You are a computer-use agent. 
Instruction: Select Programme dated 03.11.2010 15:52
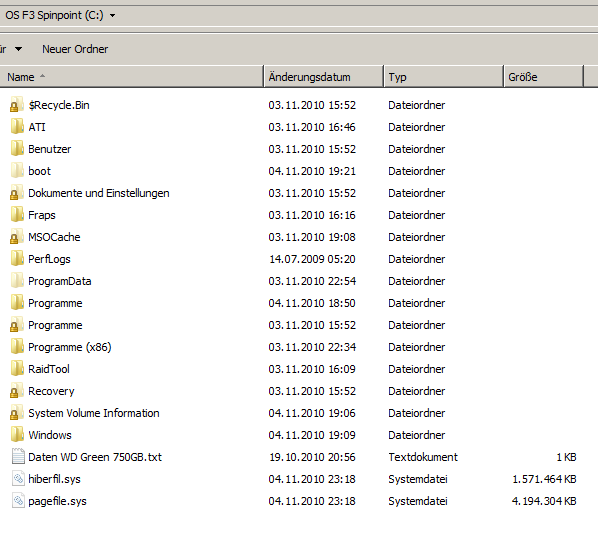click(x=55, y=325)
